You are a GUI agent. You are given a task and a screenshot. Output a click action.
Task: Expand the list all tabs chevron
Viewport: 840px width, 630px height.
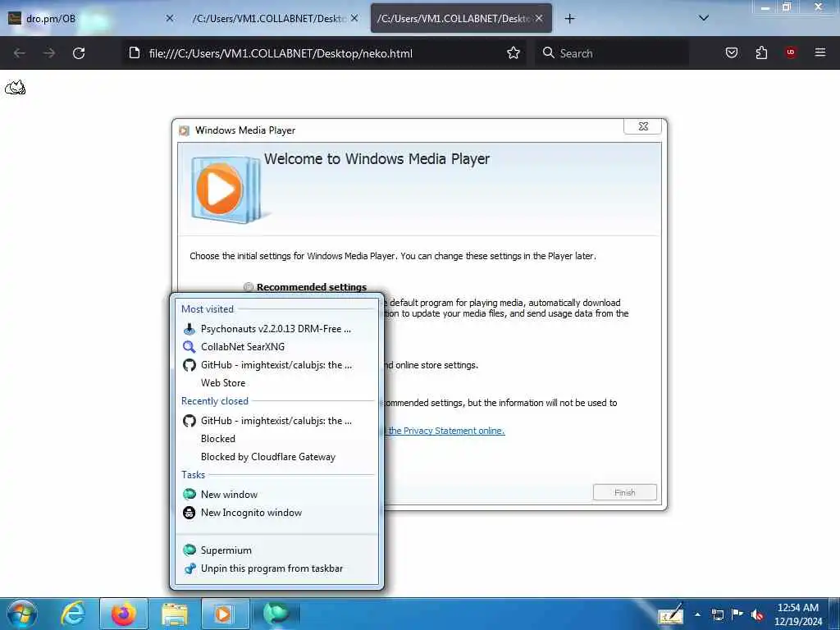click(704, 18)
